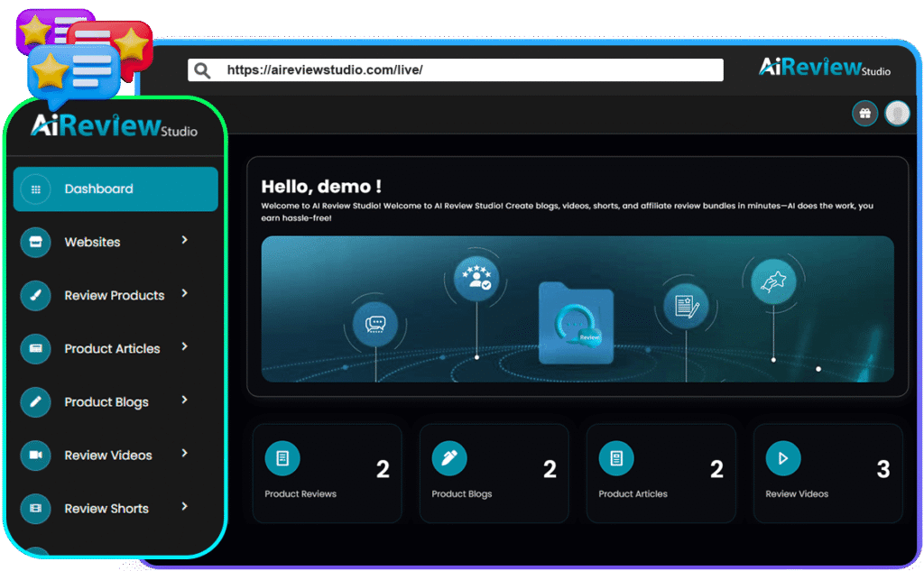The image size is (924, 571).
Task: Click the Product Blogs pencil icon
Action: coord(35,402)
